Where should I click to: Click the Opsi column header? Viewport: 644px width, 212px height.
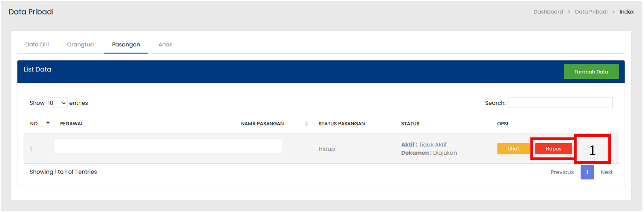click(x=503, y=124)
